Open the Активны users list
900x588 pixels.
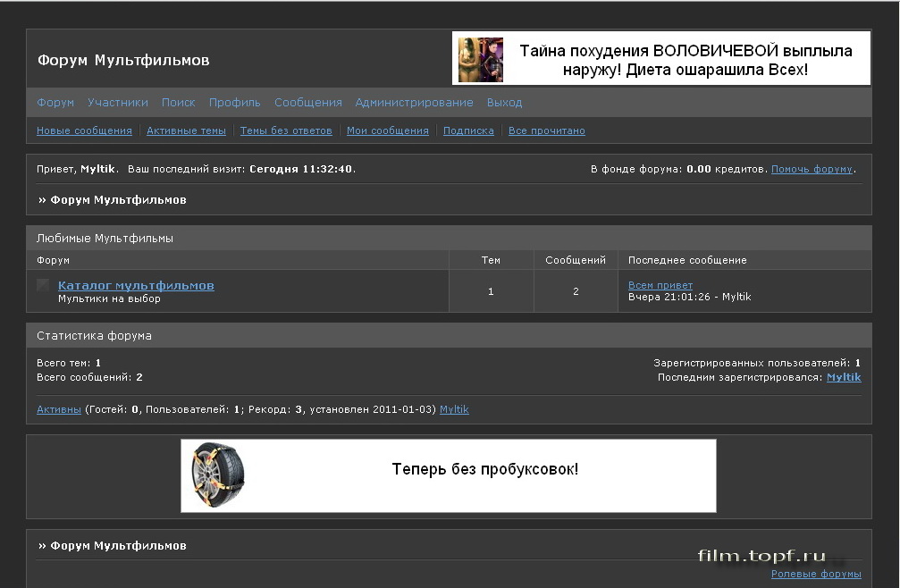coord(57,408)
